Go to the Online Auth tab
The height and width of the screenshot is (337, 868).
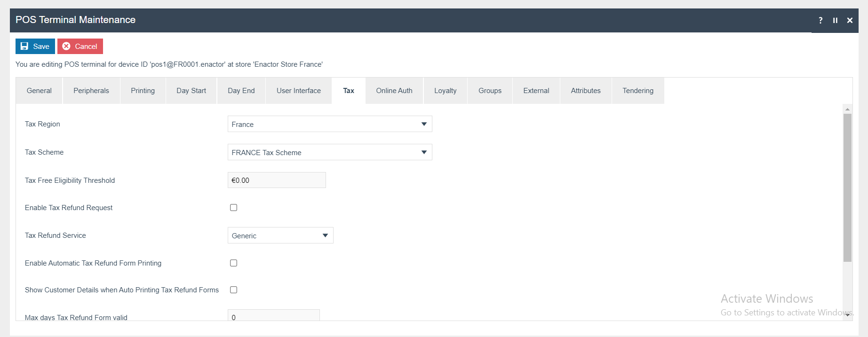tap(394, 91)
